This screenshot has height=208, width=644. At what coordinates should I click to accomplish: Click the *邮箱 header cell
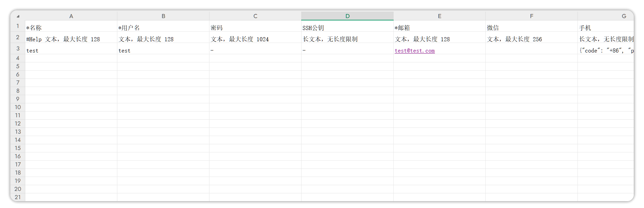[439, 28]
